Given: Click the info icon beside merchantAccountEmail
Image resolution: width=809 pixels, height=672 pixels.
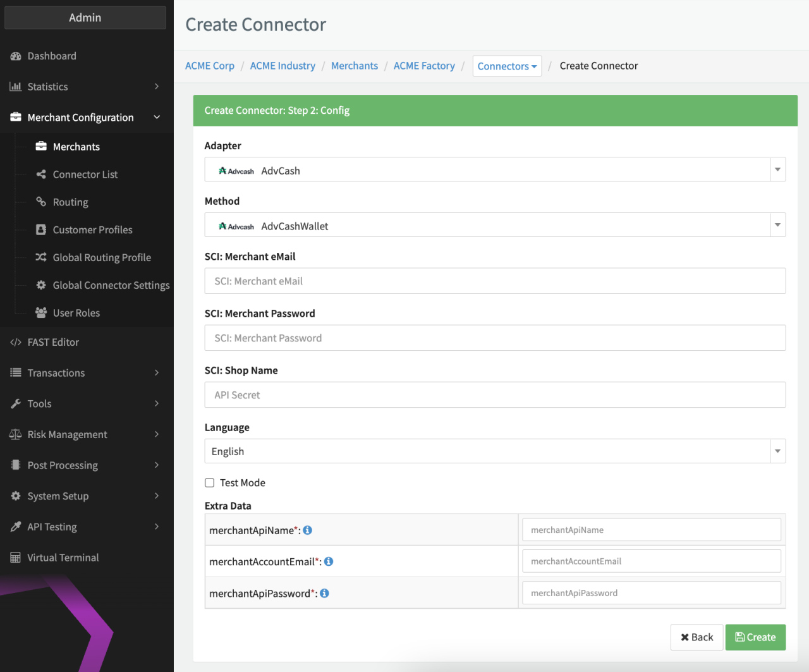Looking at the screenshot, I should pyautogui.click(x=329, y=561).
